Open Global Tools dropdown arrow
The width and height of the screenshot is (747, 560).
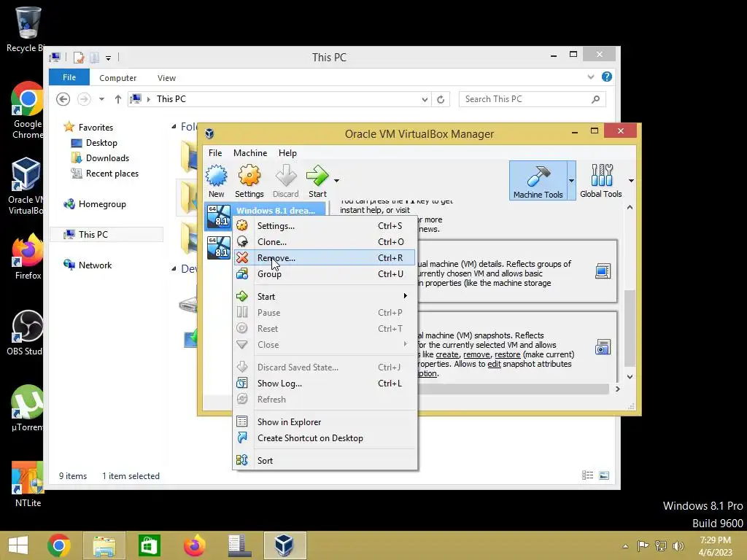click(631, 181)
